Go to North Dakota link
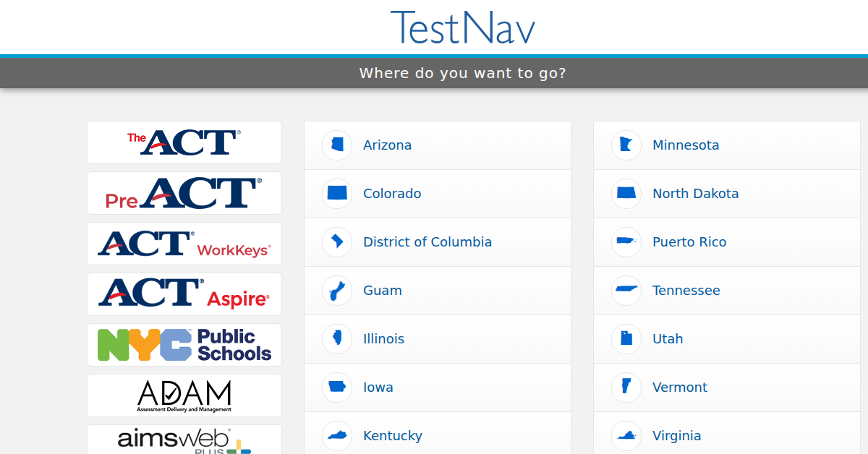This screenshot has height=454, width=868. 696,194
